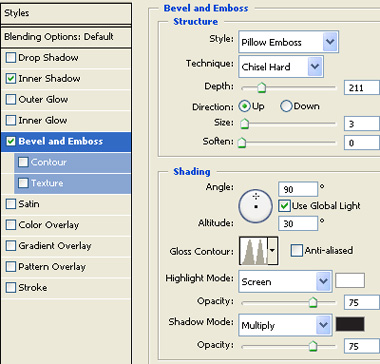Enable the Outer Glow checkbox
380x364 pixels.
pyautogui.click(x=11, y=100)
